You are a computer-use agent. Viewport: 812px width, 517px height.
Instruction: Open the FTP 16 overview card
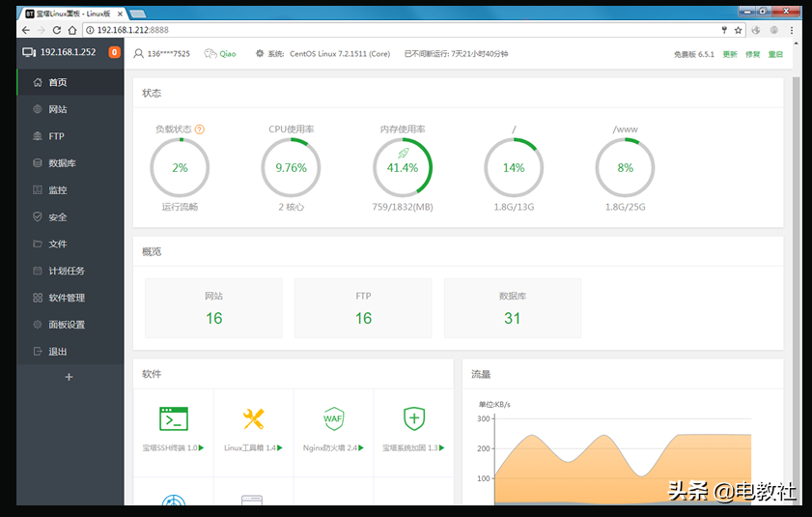363,308
